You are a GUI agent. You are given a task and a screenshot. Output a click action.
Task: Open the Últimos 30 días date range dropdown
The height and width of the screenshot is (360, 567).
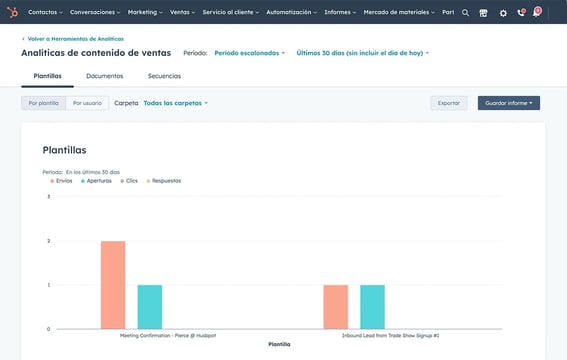coord(363,53)
